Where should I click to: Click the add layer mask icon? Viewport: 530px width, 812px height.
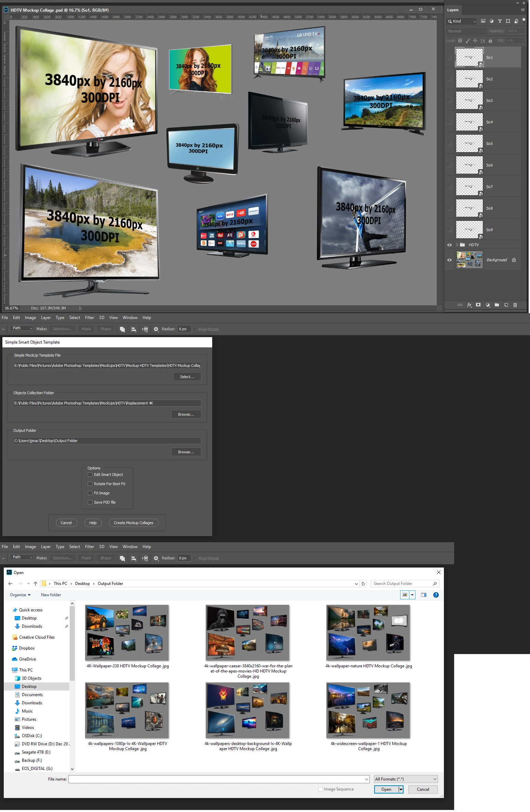tap(478, 305)
